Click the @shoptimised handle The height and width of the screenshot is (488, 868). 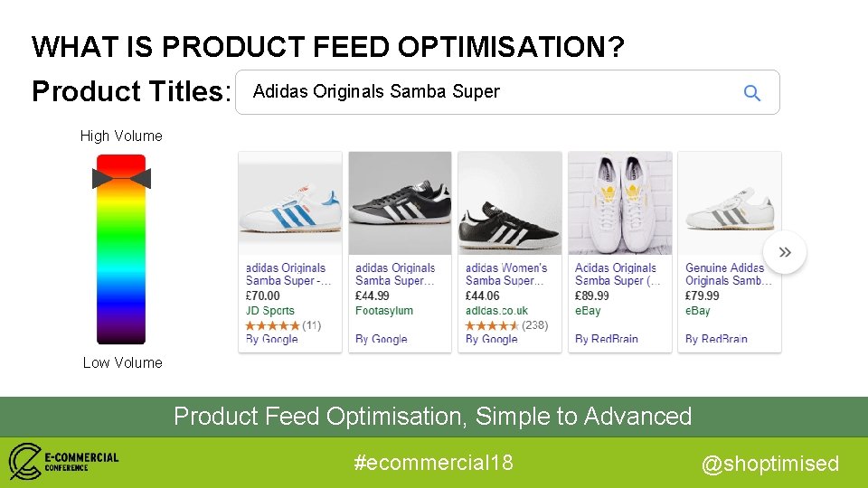(x=770, y=464)
